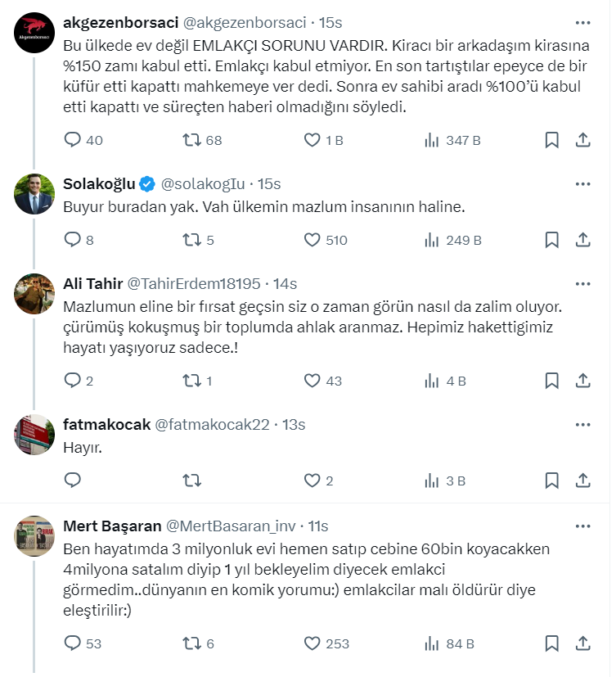Visit @TahirErdem18195 profile handle
The height and width of the screenshot is (677, 616).
pos(194,283)
